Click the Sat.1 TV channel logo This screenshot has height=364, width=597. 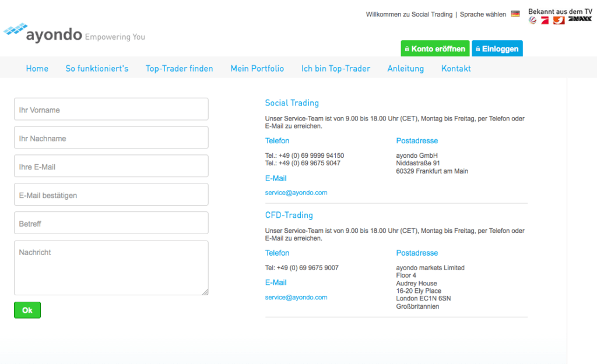click(x=533, y=20)
